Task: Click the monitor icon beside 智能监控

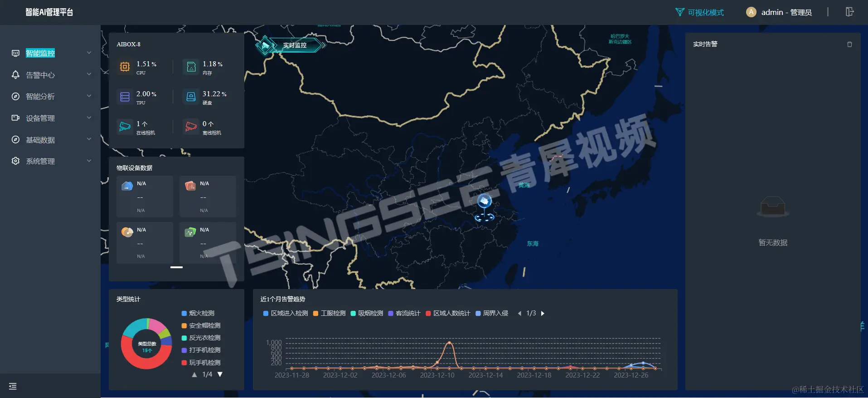Action: (15, 53)
